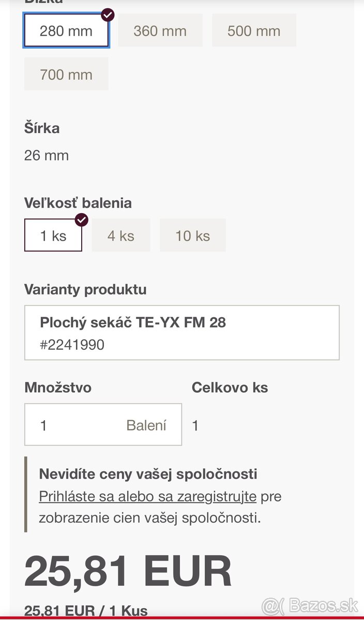Open the Prihláste sa alebo sa zaregistrujte link
The height and width of the screenshot is (621, 364).
(x=147, y=496)
